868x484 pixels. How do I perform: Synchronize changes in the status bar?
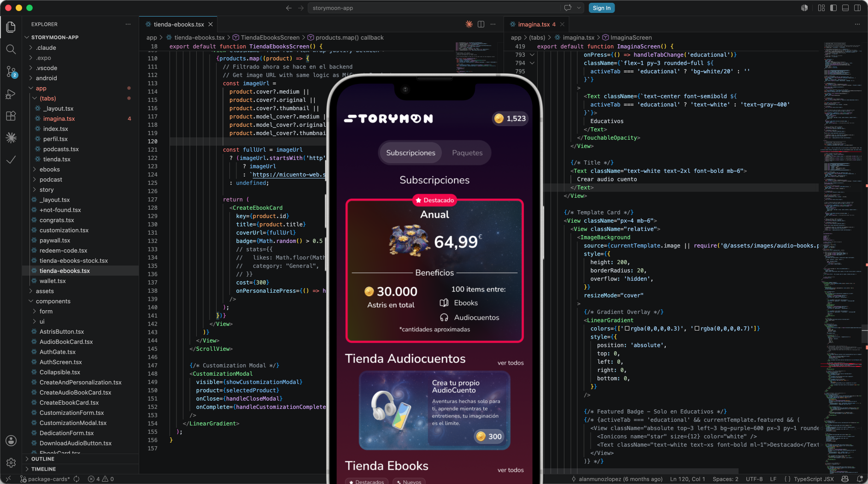tap(76, 479)
